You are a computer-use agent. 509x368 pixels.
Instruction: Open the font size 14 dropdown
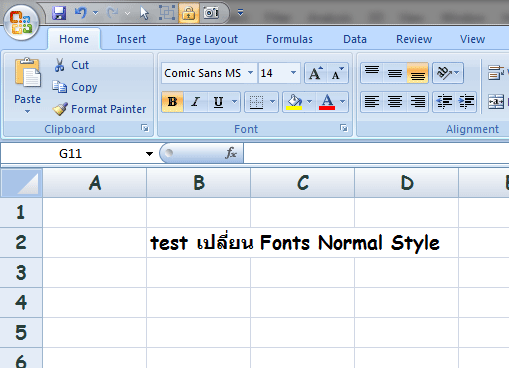tap(293, 73)
